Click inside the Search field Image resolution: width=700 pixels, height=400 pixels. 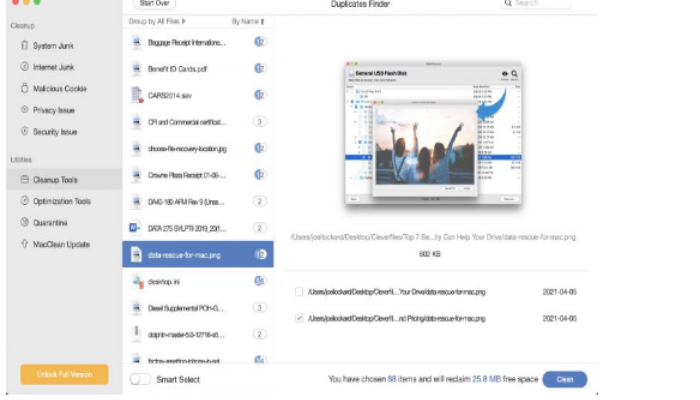pyautogui.click(x=537, y=4)
